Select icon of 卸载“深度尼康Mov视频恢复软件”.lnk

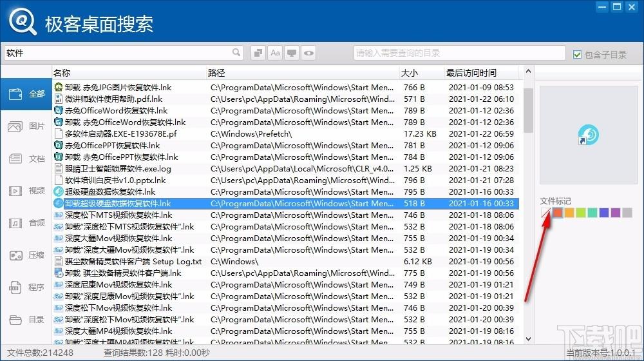pyautogui.click(x=59, y=296)
